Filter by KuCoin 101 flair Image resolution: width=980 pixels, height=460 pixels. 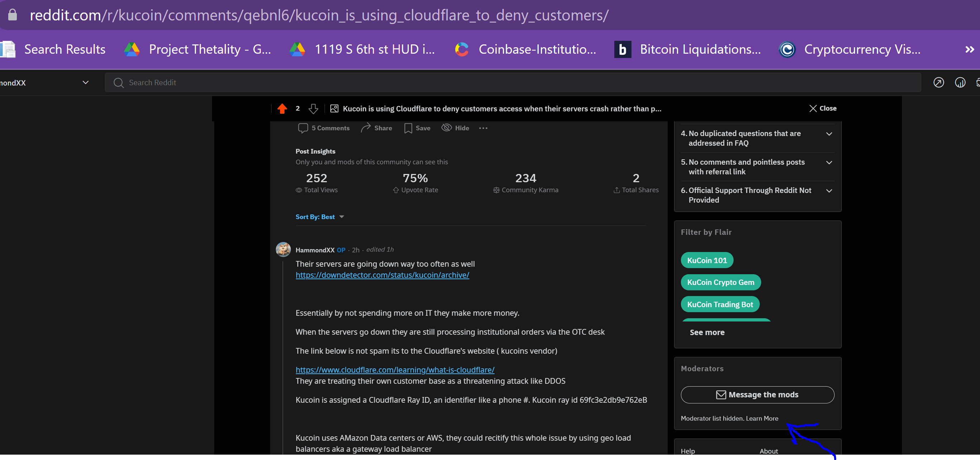(706, 260)
